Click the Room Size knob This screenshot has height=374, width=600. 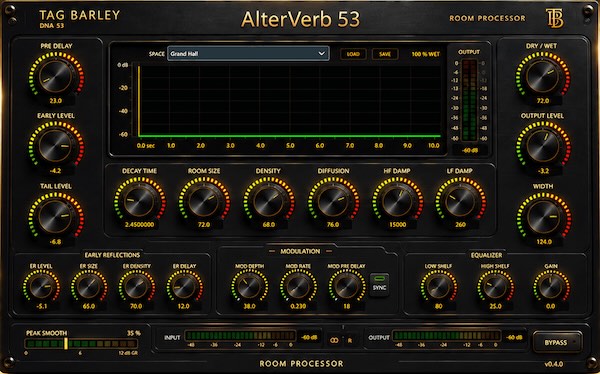click(x=204, y=201)
